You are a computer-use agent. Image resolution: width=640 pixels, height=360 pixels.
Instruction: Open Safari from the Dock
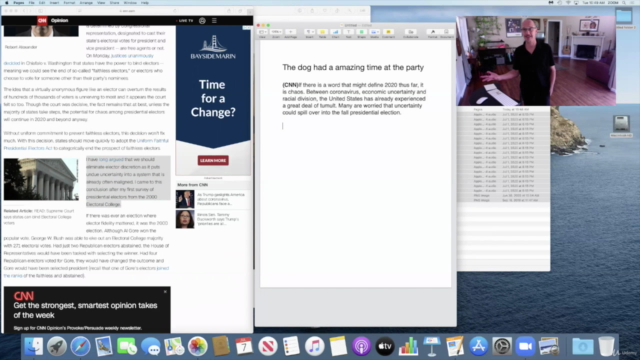point(80,347)
